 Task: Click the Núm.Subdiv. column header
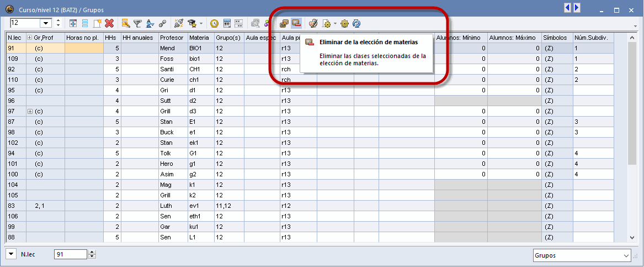pos(593,38)
